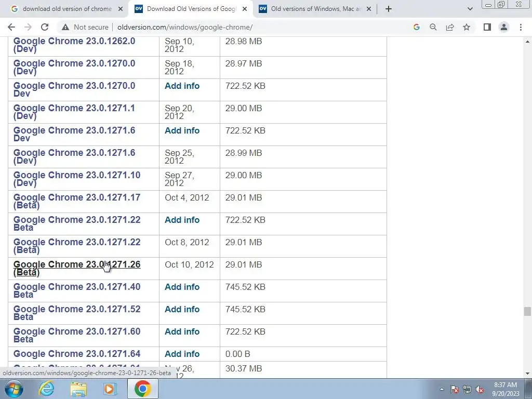
Task: Open Google Chrome 23.0.1262.0 (Dev) link
Action: [74, 45]
